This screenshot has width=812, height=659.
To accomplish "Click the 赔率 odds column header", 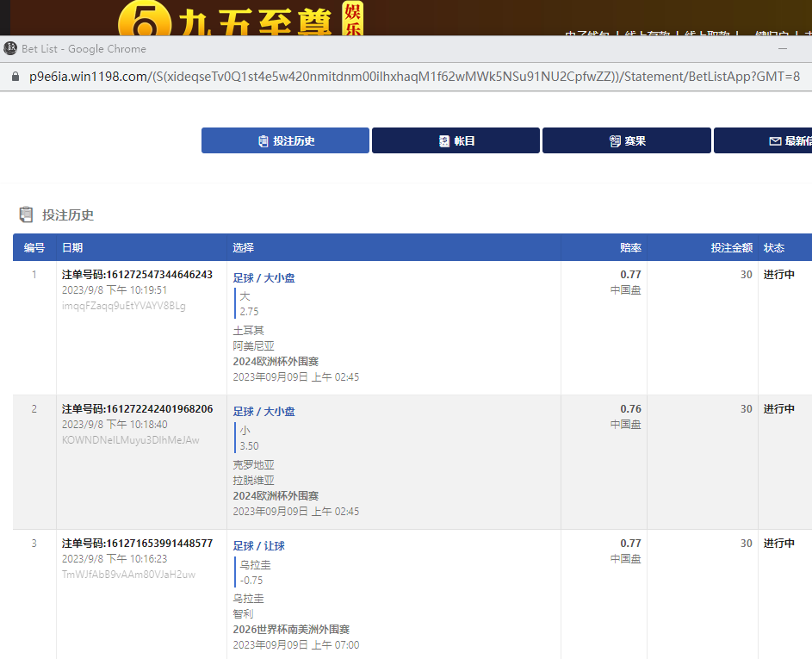I will 630,247.
